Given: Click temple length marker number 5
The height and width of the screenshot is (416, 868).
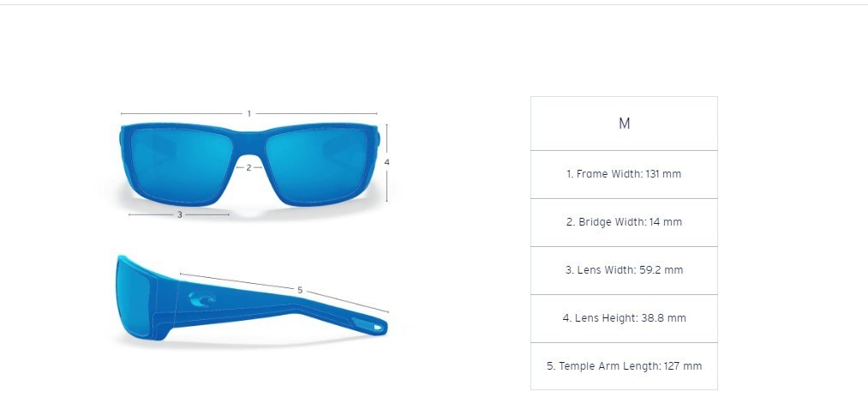Looking at the screenshot, I should 300,290.
